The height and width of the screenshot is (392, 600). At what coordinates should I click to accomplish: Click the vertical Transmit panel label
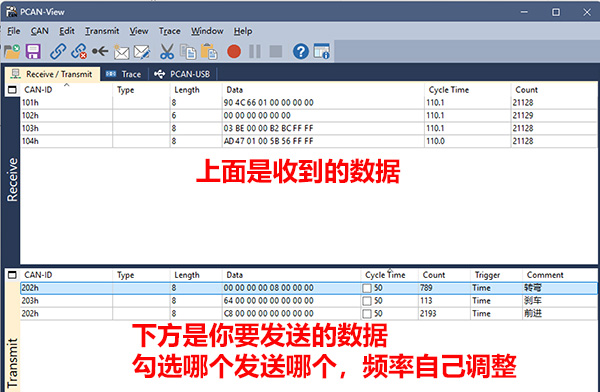(x=12, y=363)
